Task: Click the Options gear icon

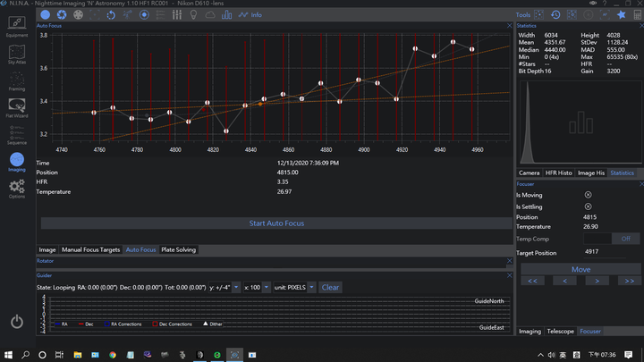Action: (17, 188)
